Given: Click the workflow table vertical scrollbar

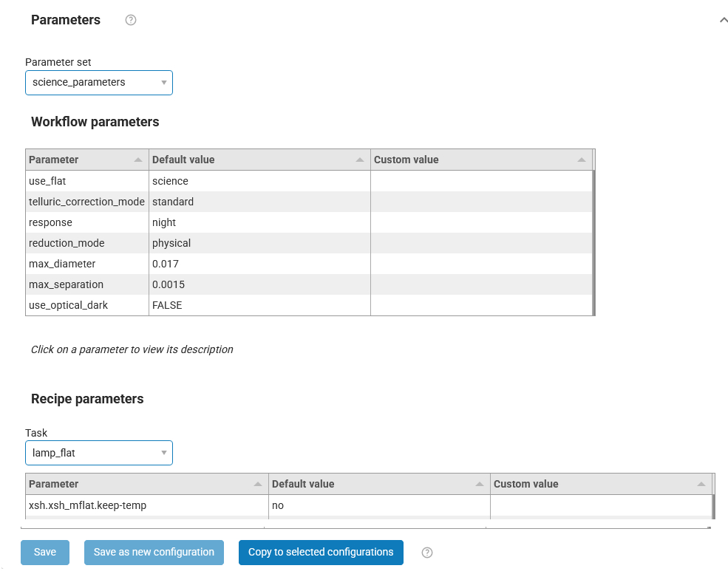Looking at the screenshot, I should tap(593, 243).
